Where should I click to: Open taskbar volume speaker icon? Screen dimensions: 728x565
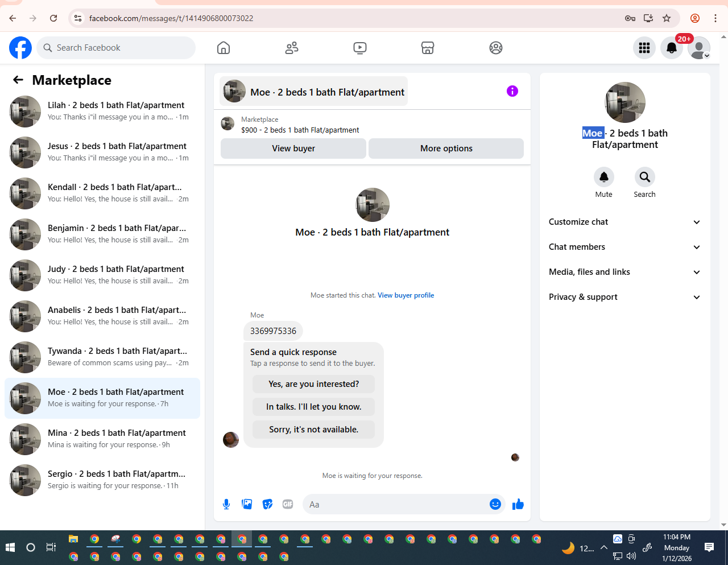tap(631, 556)
